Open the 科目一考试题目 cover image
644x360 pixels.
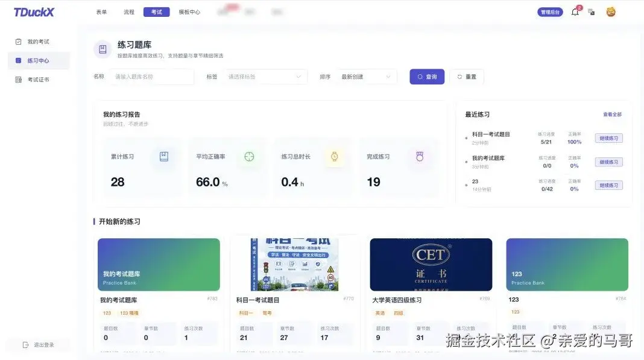click(294, 265)
